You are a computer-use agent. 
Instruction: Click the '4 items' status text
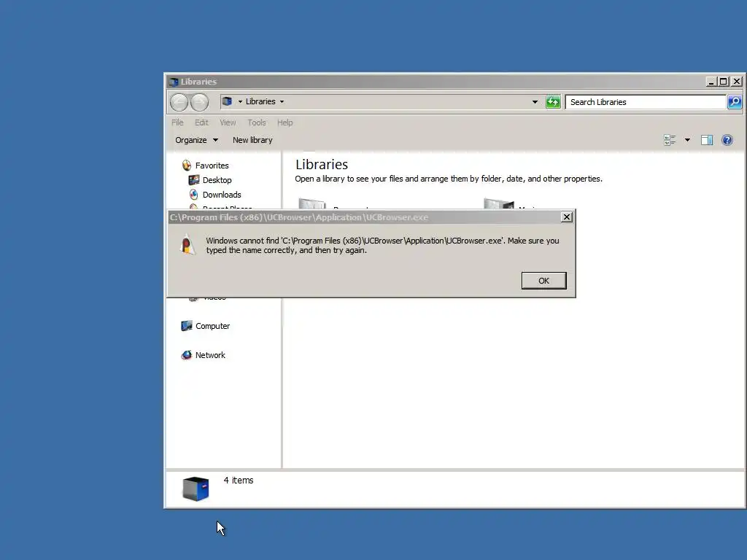239,481
